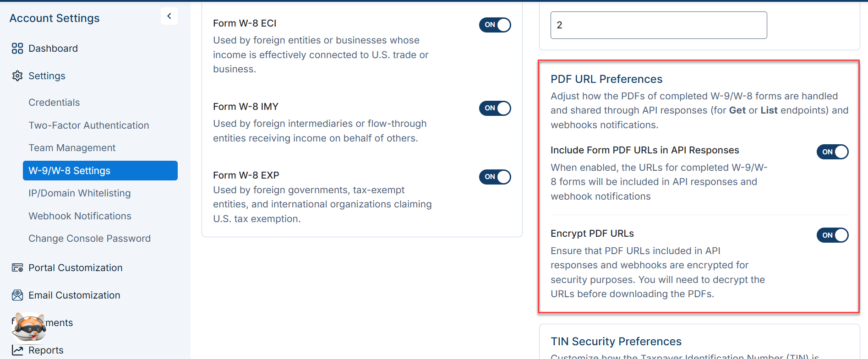Open the raccoon mascot chat widget
The image size is (868, 359).
click(x=29, y=328)
